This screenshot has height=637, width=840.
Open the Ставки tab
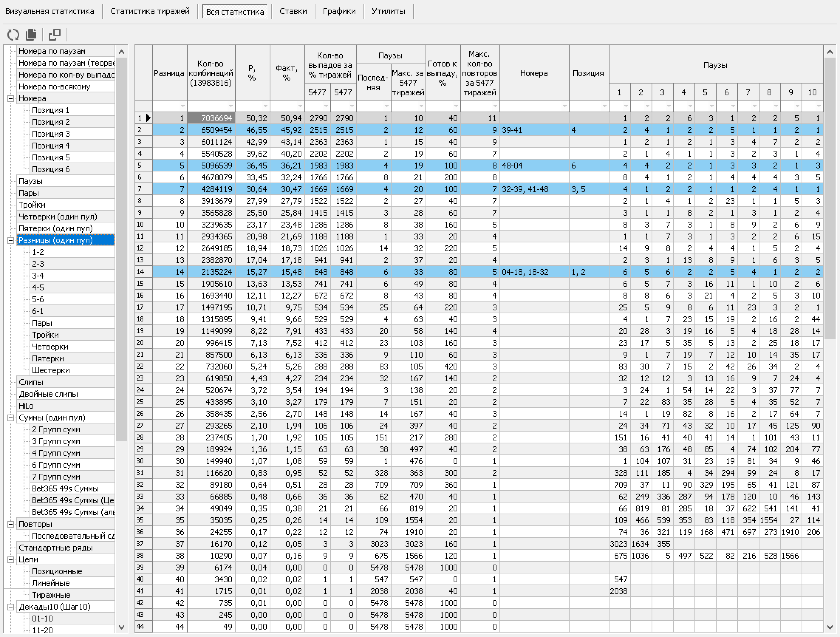[293, 11]
